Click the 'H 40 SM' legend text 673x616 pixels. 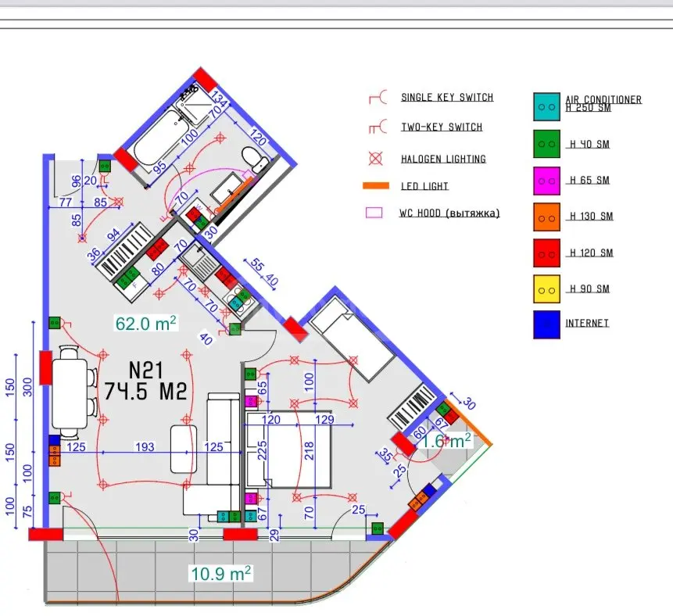[589, 145]
